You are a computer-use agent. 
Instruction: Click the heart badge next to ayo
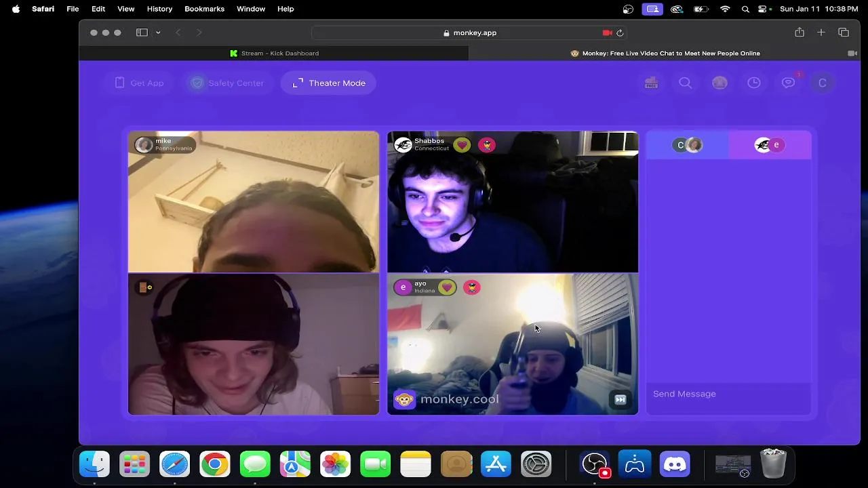pos(447,287)
